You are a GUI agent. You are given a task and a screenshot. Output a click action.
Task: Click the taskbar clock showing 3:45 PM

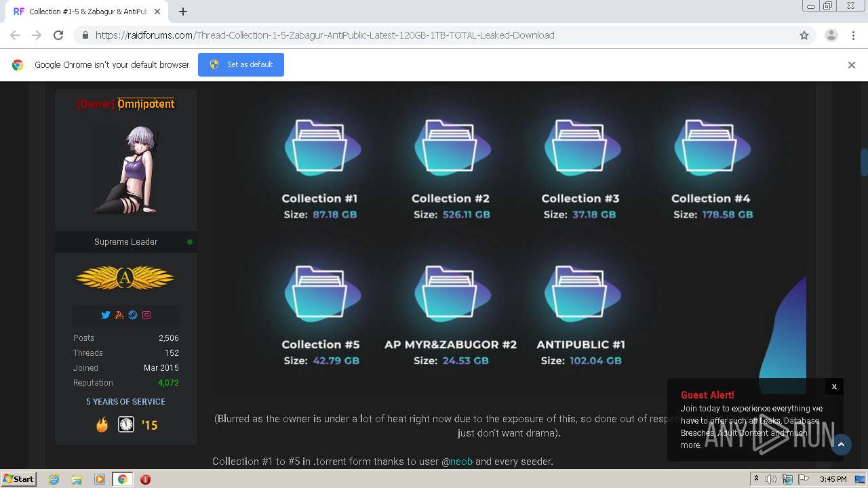coord(833,479)
